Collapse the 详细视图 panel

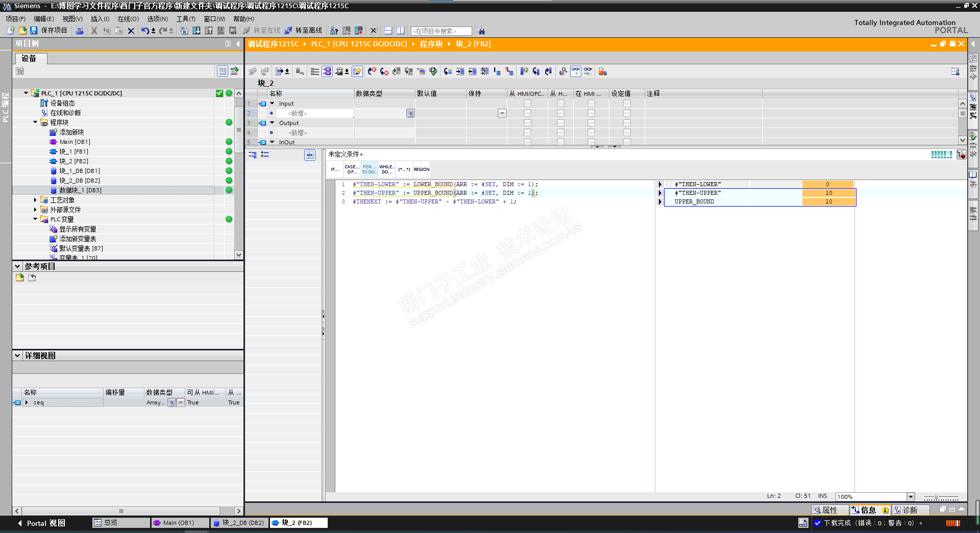pos(17,356)
